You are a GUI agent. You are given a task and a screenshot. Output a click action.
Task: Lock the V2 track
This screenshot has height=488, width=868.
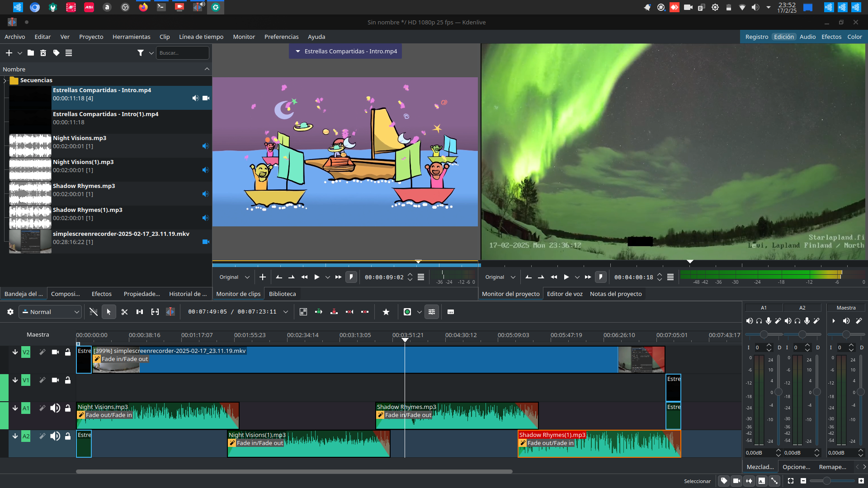[x=68, y=352]
